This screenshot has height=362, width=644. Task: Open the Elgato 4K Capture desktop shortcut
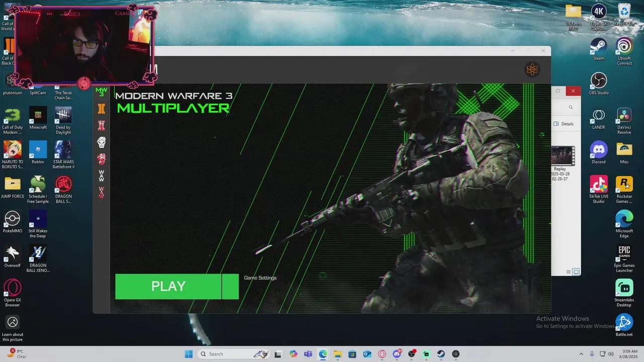tap(598, 18)
